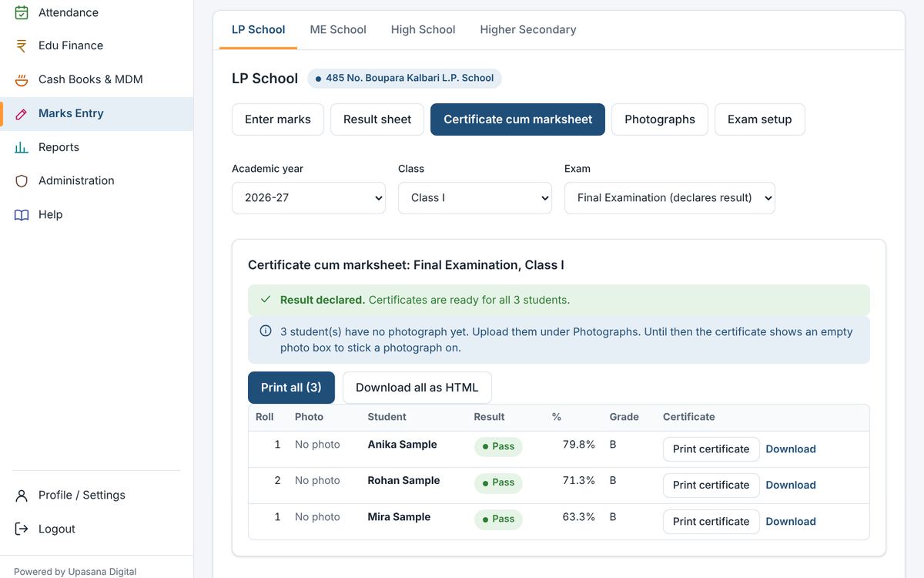Viewport: 924px width, 578px height.
Task: Expand the Class dropdown
Action: [475, 198]
